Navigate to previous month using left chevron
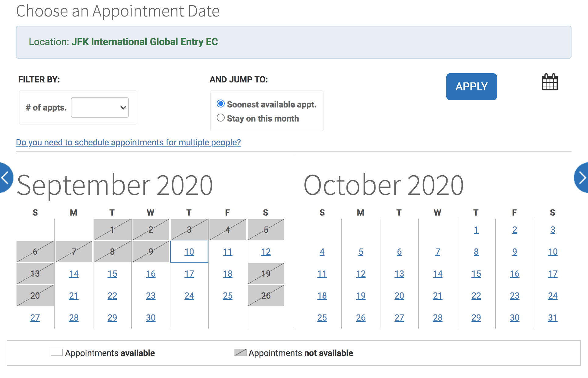The width and height of the screenshot is (588, 378). coord(4,178)
